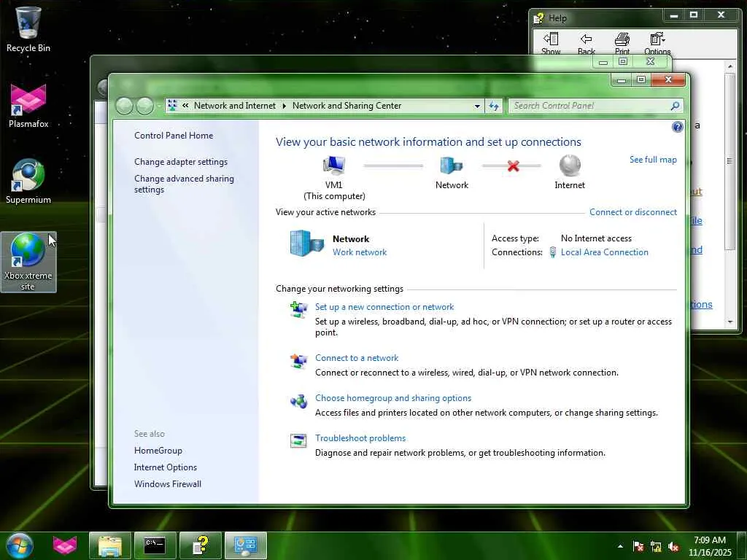
Task: Click Set up a new connection or network
Action: click(384, 307)
